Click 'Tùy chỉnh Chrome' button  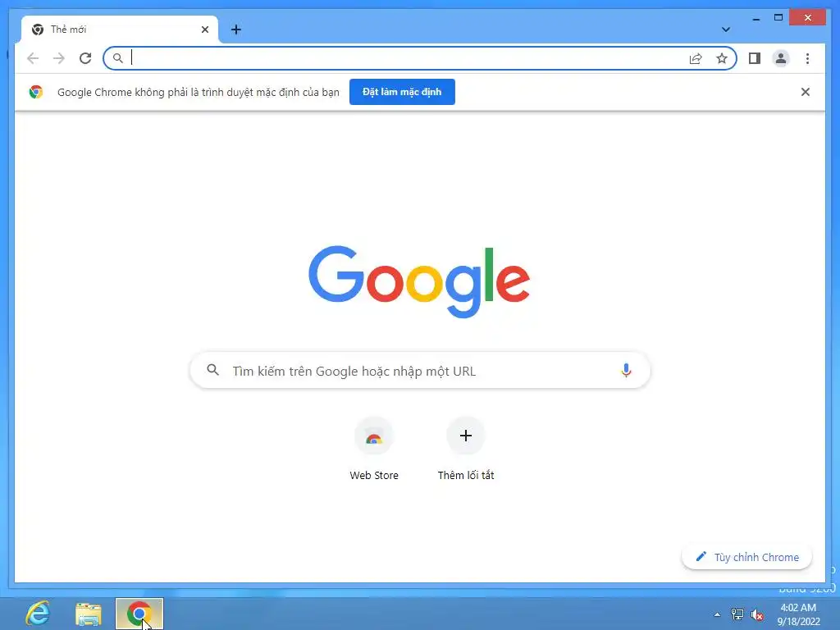(746, 557)
